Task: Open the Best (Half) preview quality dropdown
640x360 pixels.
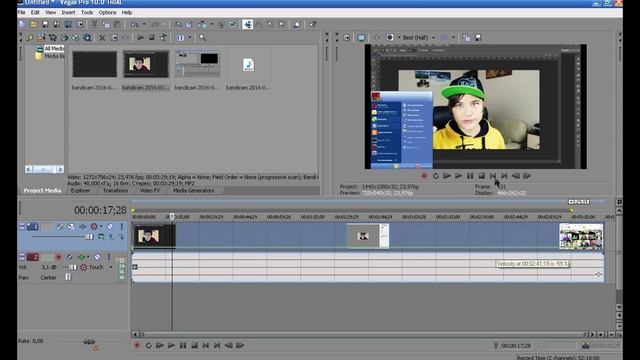Action: coord(433,38)
